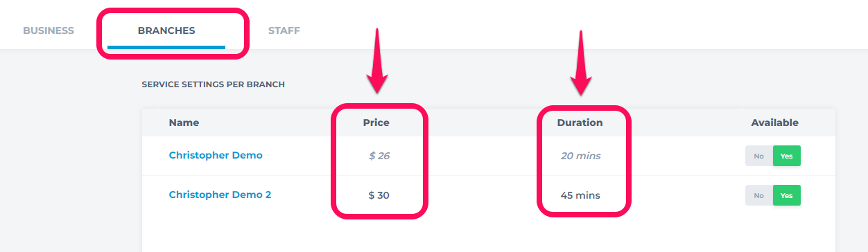Edit the $ 30 price value
The height and width of the screenshot is (252, 868).
[379, 195]
